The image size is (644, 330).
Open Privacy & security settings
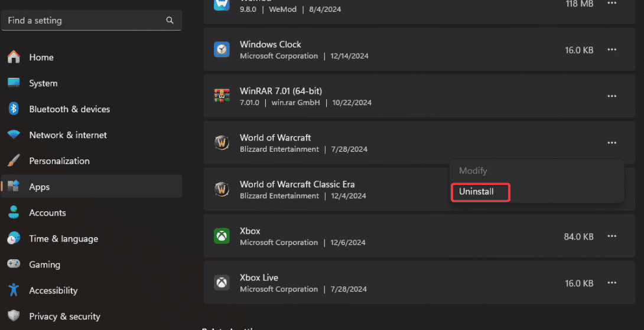[64, 316]
